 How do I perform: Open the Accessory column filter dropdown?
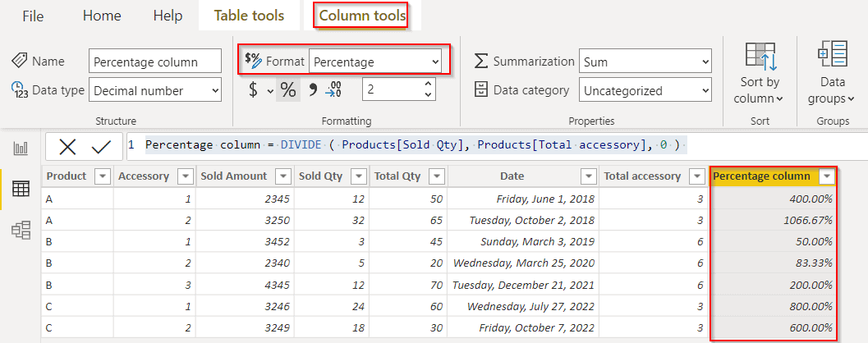186,176
